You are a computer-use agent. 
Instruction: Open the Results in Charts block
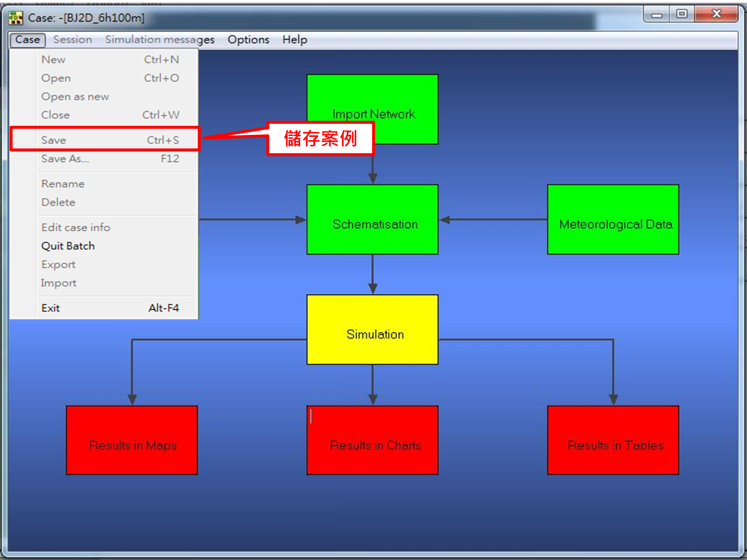[x=373, y=440]
